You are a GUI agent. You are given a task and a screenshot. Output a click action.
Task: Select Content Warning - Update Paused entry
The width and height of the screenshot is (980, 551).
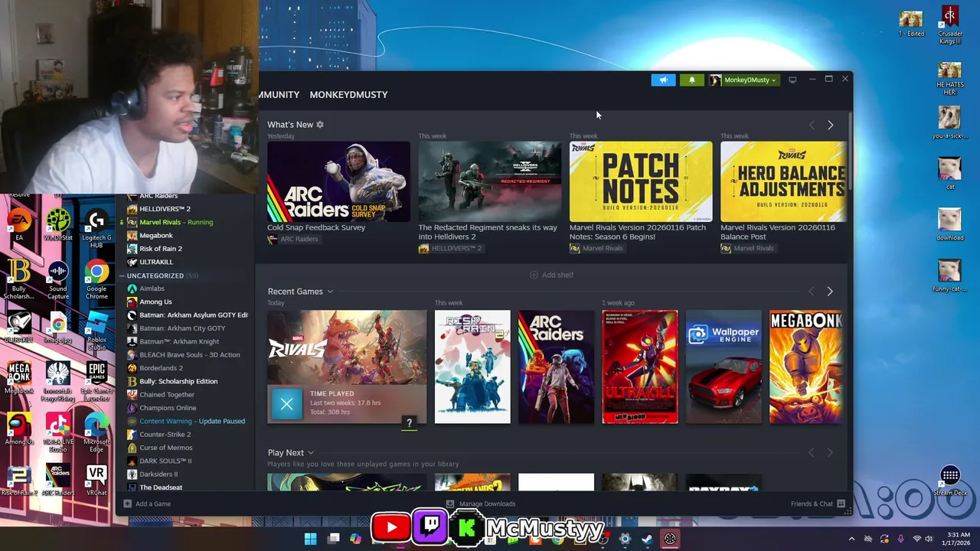click(x=192, y=421)
